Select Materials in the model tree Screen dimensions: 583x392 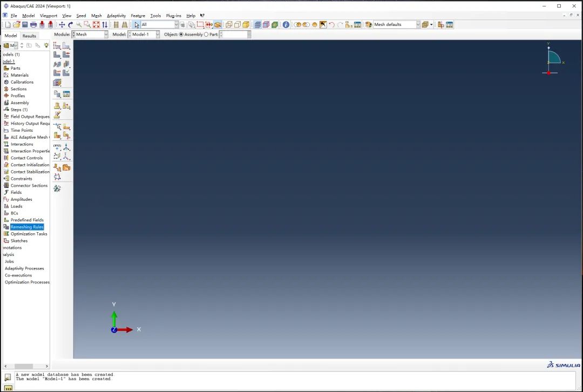click(x=19, y=75)
